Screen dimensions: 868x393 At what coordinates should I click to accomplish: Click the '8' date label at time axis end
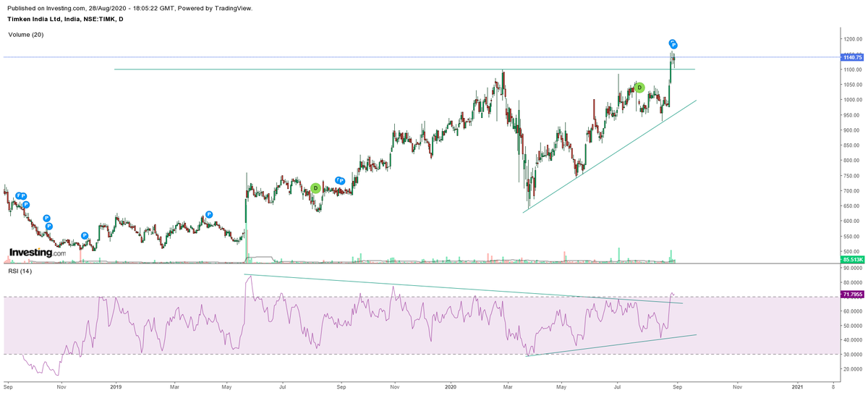click(833, 386)
